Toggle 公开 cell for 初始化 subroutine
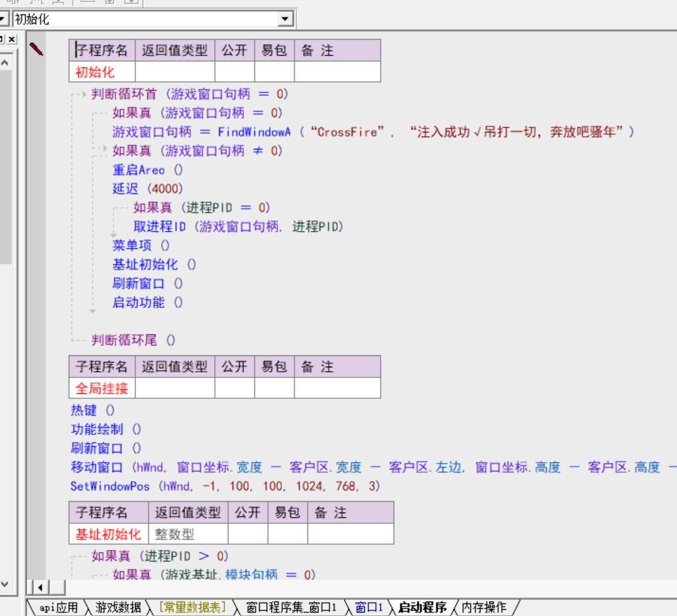The width and height of the screenshot is (677, 616). [x=234, y=72]
